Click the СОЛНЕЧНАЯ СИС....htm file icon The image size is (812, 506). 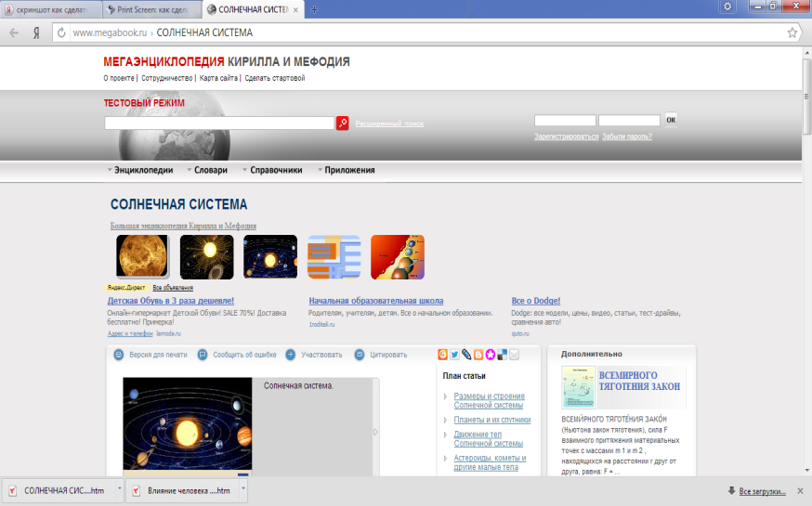click(12, 490)
